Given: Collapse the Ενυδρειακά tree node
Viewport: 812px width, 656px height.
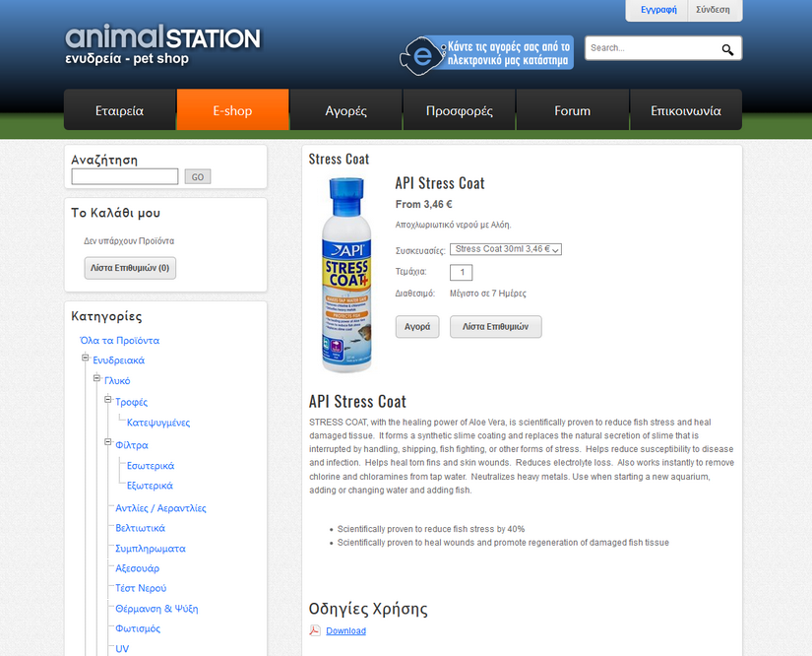Looking at the screenshot, I should coord(86,359).
